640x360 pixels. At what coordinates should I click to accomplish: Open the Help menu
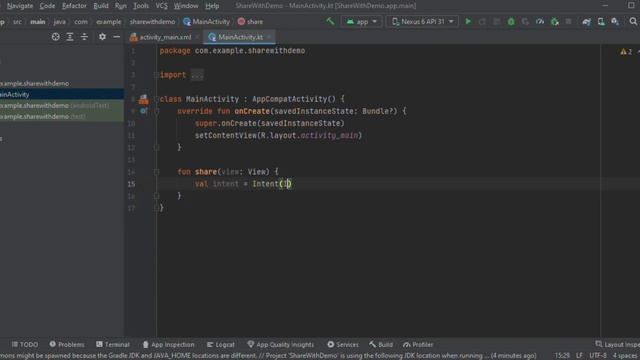coord(212,6)
